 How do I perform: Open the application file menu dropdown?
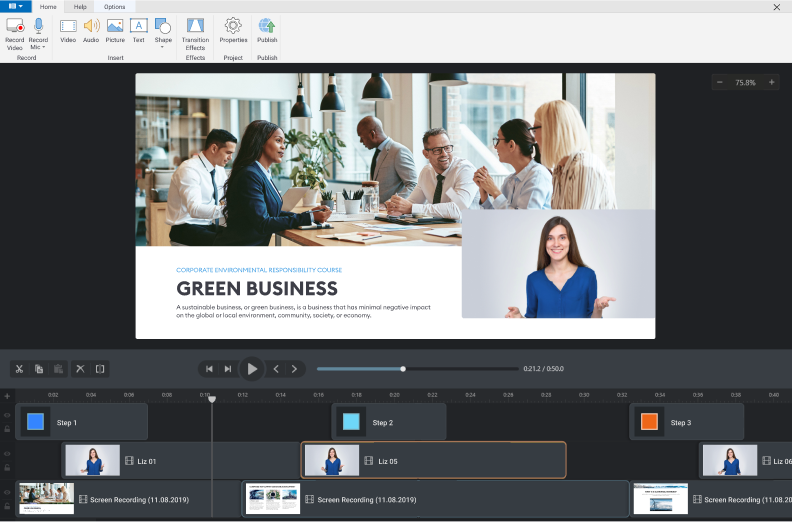pos(15,7)
